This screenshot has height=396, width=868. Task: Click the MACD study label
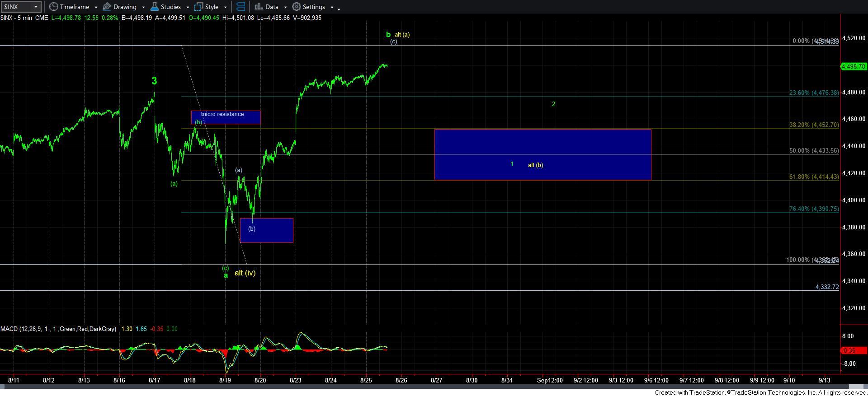tap(58, 329)
